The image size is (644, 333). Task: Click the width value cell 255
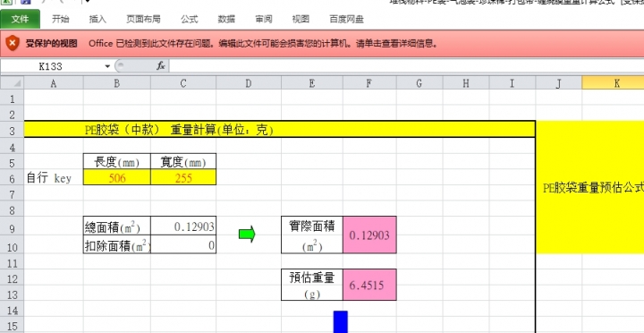(x=183, y=178)
